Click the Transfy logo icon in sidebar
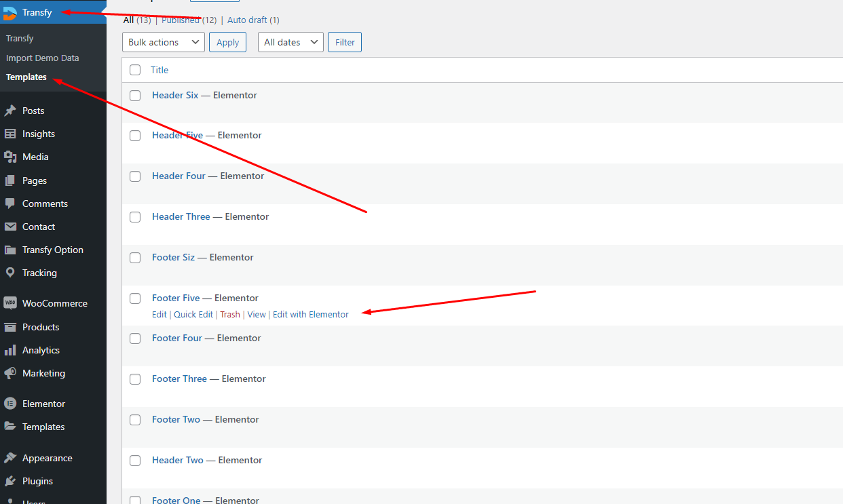Screen dimensions: 843x504 point(10,12)
